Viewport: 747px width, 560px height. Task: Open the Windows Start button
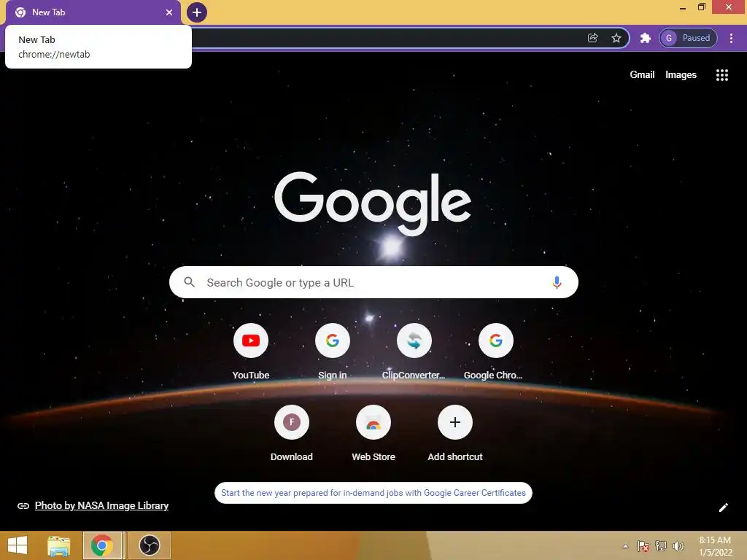18,545
